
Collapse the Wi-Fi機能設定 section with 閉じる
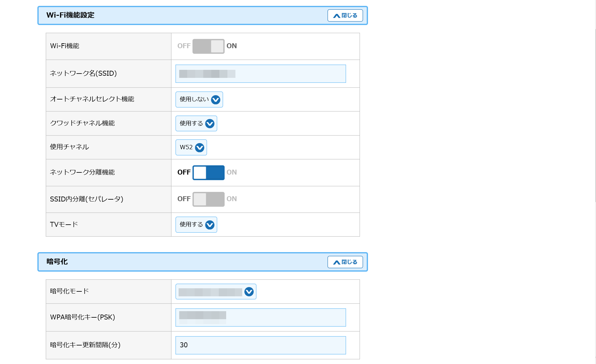[345, 15]
